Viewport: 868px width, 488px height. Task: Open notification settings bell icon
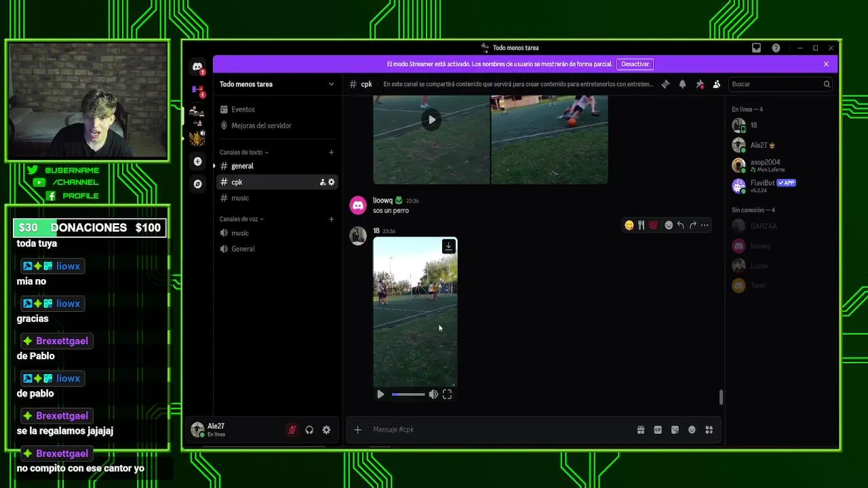pos(682,84)
